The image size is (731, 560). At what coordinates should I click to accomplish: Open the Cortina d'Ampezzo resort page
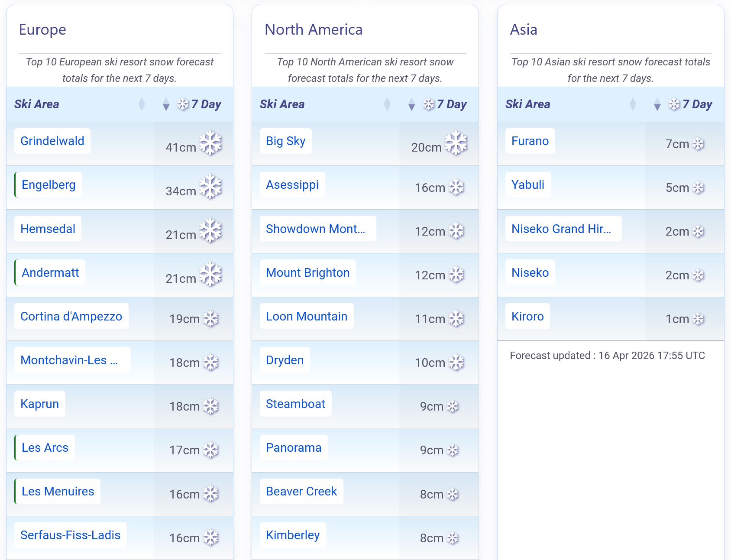pos(71,316)
